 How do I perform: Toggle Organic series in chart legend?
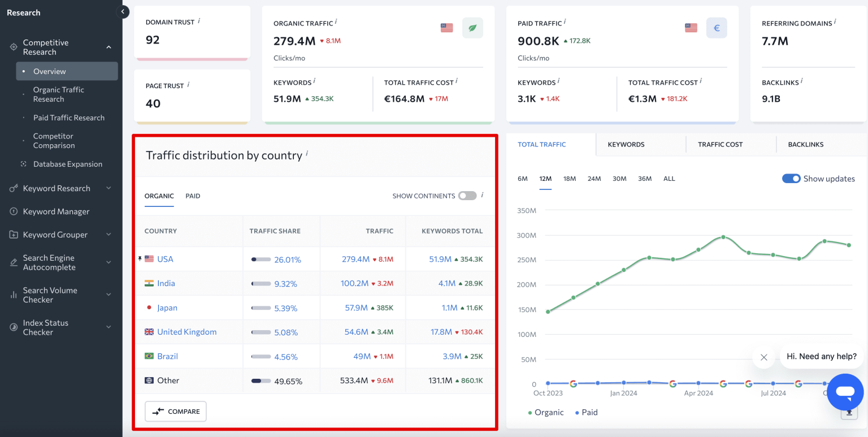click(546, 412)
